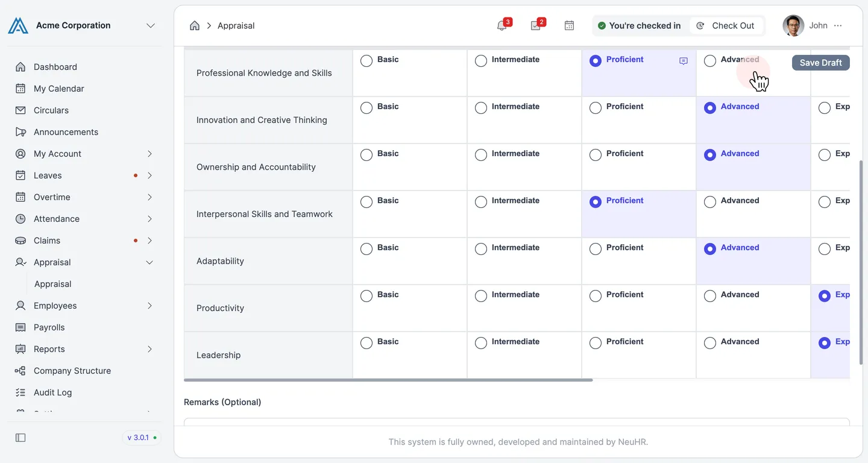The width and height of the screenshot is (868, 463).
Task: Click the Acme Corporation logo icon
Action: pos(18,25)
